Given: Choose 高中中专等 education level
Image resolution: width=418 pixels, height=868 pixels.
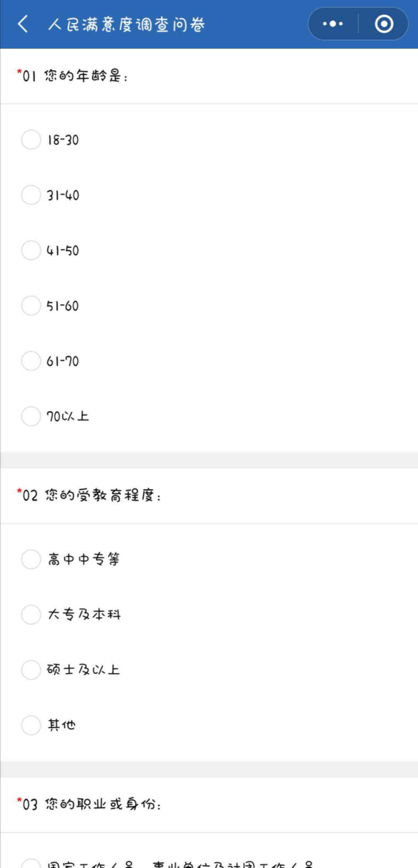Looking at the screenshot, I should [x=31, y=559].
